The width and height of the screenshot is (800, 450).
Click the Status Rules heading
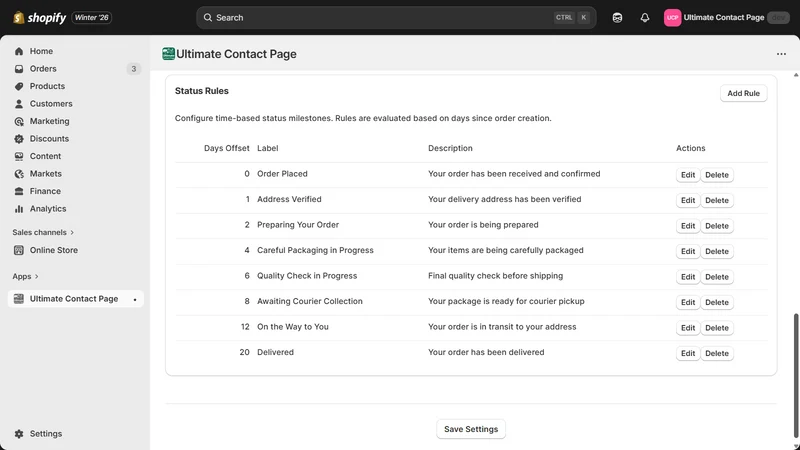(x=202, y=91)
